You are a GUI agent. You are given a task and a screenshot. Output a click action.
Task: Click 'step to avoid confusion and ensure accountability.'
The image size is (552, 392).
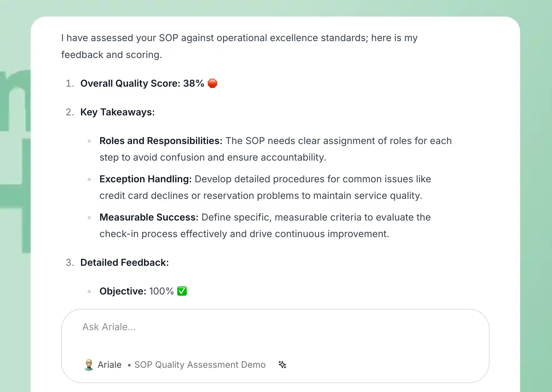[213, 157]
